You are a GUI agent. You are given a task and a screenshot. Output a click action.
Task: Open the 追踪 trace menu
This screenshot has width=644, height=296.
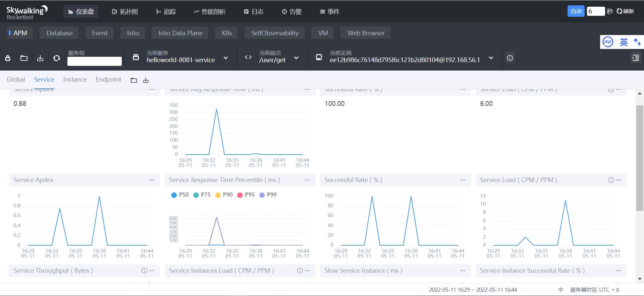point(166,11)
